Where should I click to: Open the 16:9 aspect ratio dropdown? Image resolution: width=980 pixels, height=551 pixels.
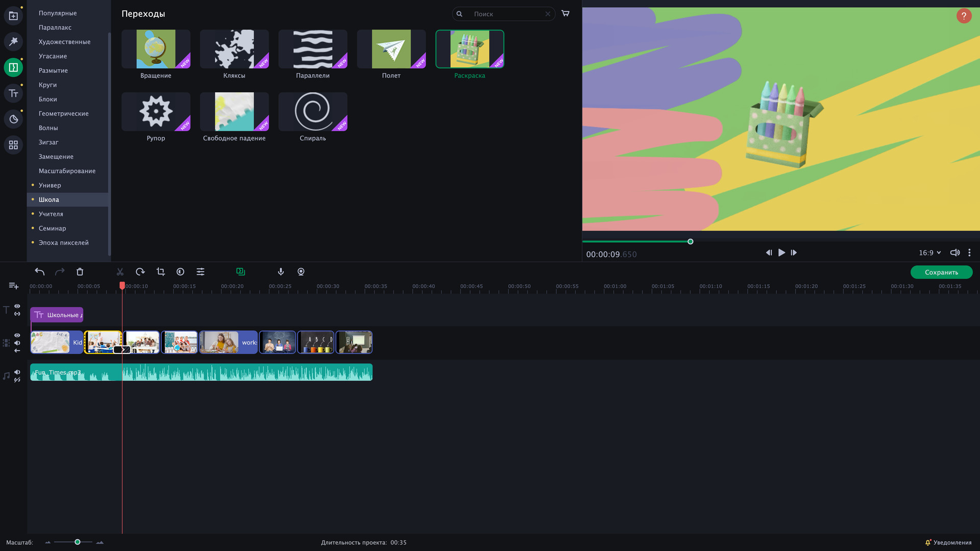pyautogui.click(x=929, y=253)
